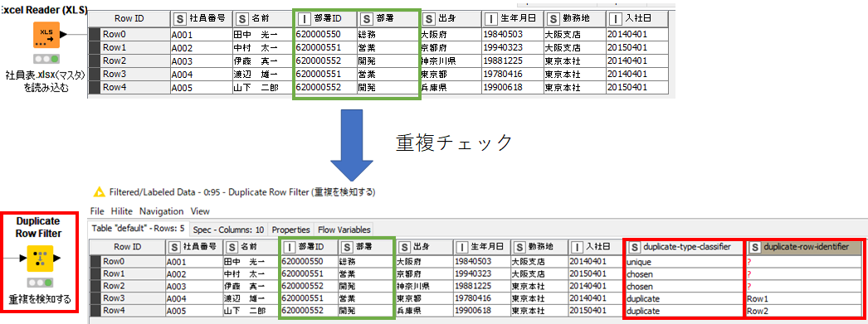The height and width of the screenshot is (324, 868).
Task: Click 19780416 in the lower table
Action: (x=482, y=298)
